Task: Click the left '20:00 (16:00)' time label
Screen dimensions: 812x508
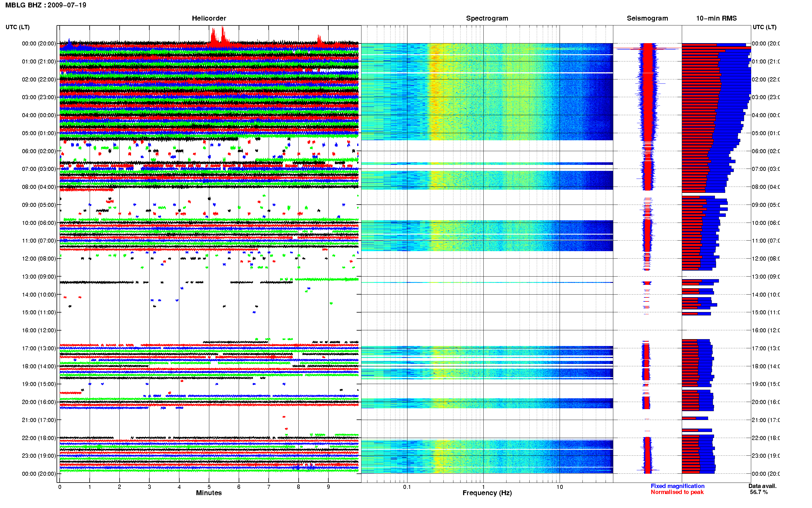Action: click(39, 402)
